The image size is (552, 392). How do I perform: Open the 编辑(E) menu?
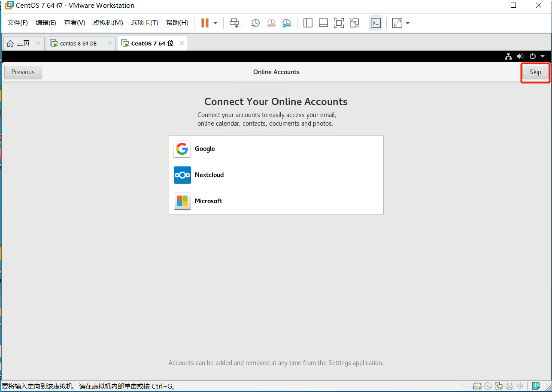point(46,23)
